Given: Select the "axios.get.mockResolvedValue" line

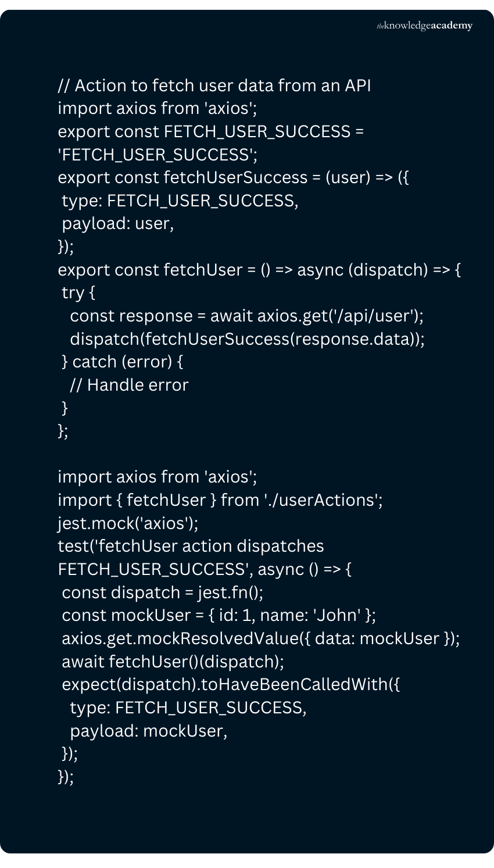Looking at the screenshot, I should [x=260, y=638].
